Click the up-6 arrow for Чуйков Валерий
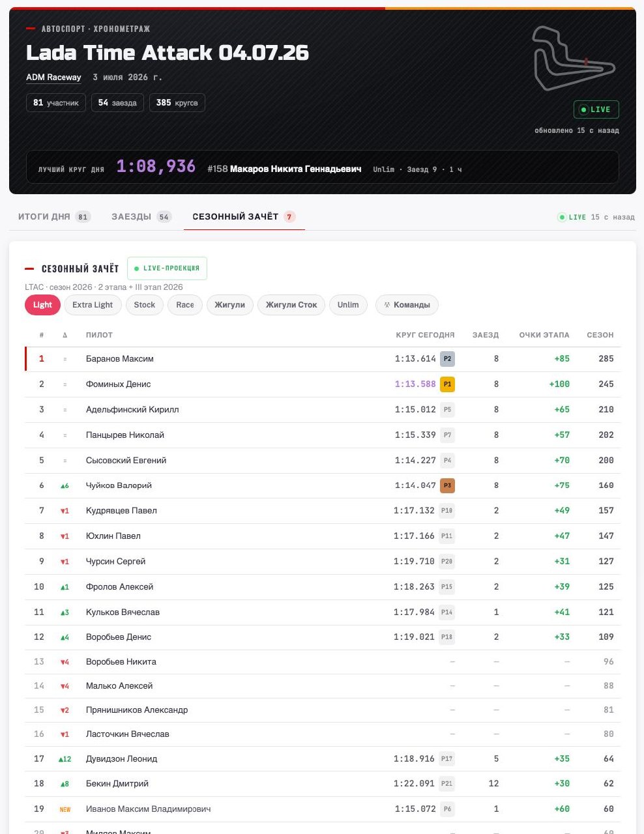Viewport: 644px width, 834px height. [x=65, y=486]
